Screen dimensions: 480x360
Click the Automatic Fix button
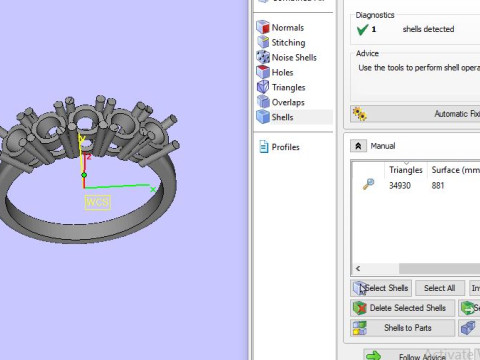[x=415, y=114]
